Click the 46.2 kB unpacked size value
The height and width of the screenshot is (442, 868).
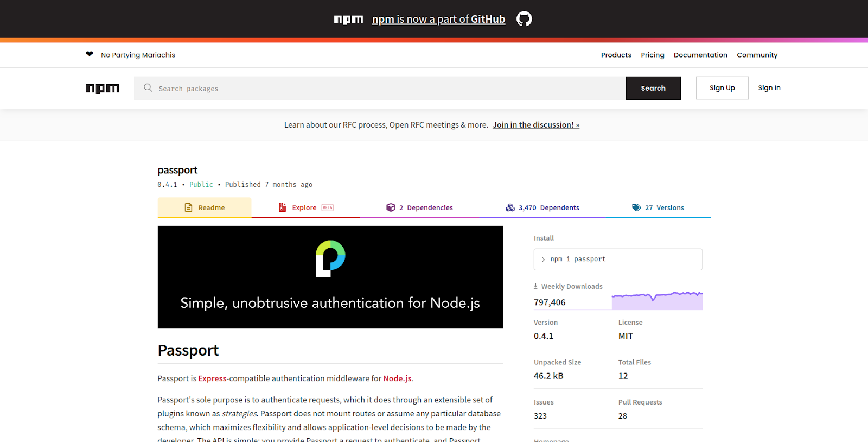click(548, 376)
